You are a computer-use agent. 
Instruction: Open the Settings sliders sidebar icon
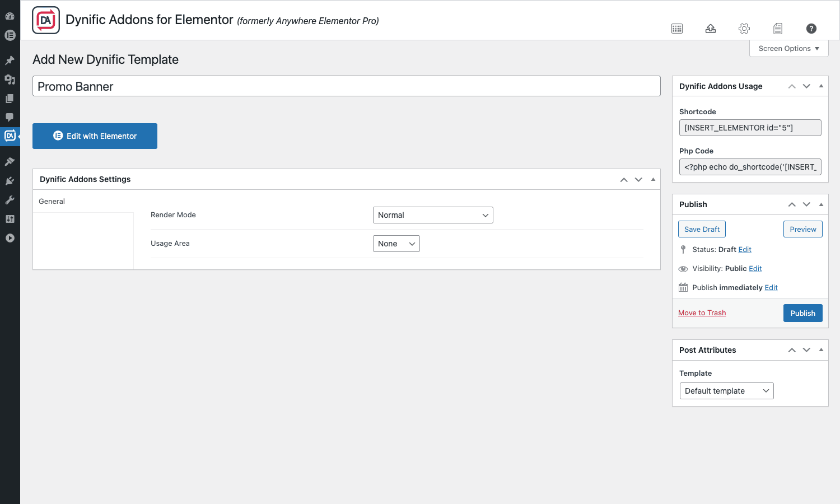(x=10, y=219)
